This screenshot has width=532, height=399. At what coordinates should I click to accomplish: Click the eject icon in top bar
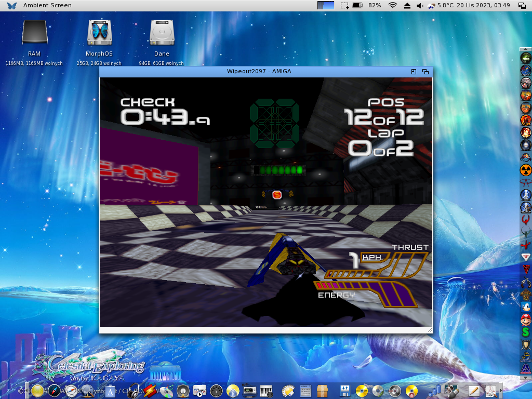point(407,5)
